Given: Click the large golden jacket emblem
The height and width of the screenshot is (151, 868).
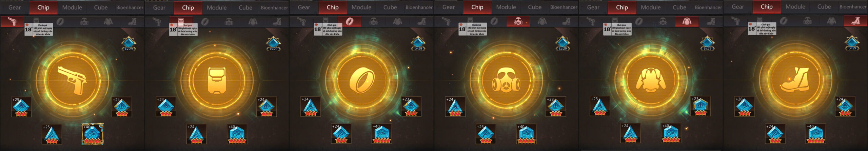Looking at the screenshot, I should point(651,80).
